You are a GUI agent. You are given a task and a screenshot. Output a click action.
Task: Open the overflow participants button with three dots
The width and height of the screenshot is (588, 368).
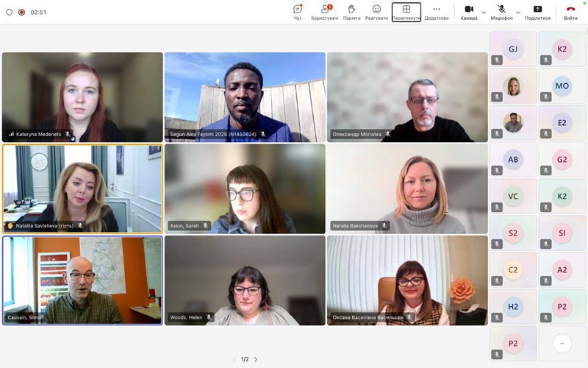562,343
